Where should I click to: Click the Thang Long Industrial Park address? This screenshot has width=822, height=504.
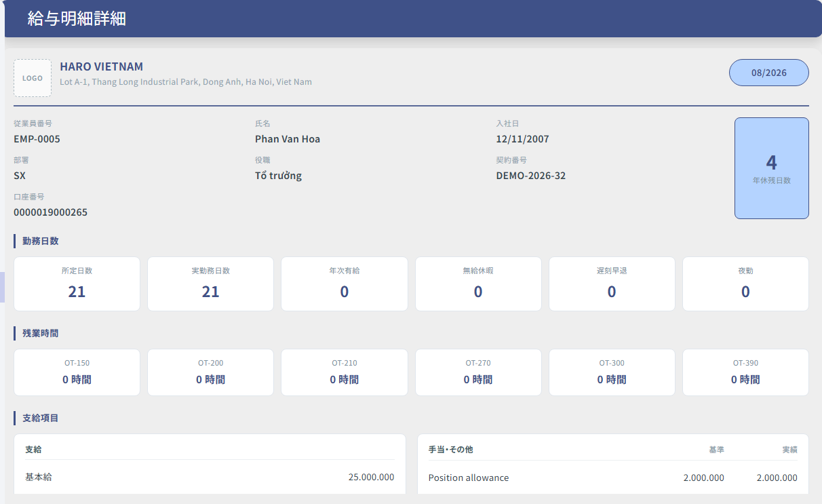pos(186,82)
